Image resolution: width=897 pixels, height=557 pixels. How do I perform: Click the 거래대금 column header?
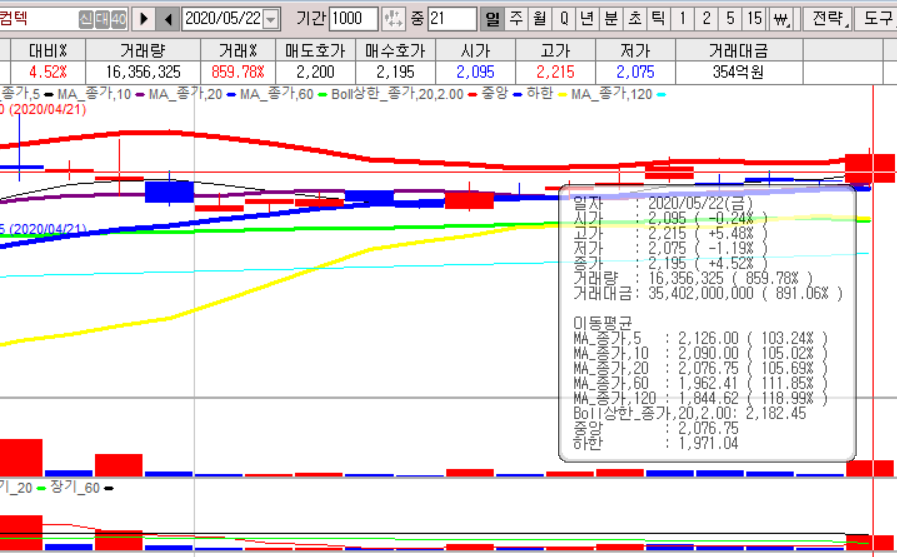(x=739, y=50)
